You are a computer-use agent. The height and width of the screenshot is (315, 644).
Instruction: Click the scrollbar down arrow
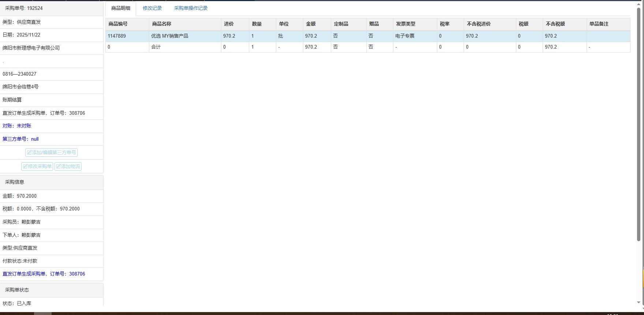tap(639, 303)
